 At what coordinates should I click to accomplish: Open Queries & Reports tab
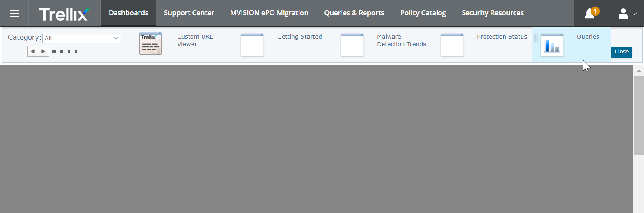[x=354, y=13]
